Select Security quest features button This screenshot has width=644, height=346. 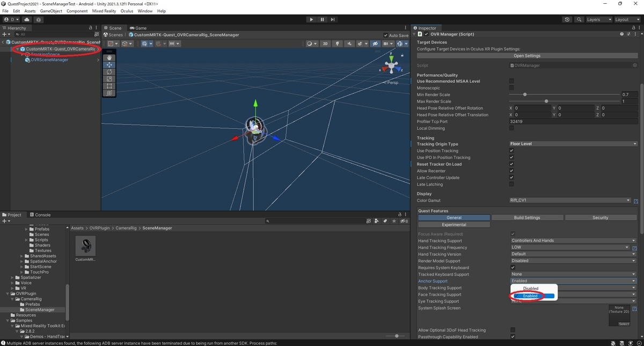(x=600, y=218)
